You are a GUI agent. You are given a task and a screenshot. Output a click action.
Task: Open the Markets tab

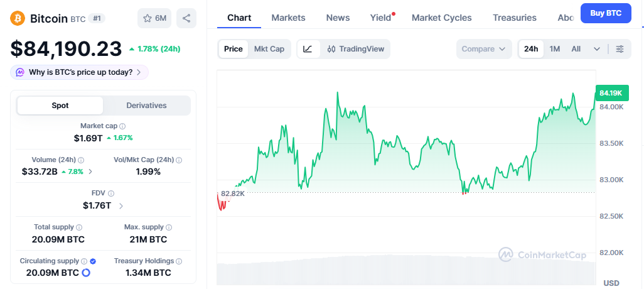(288, 18)
